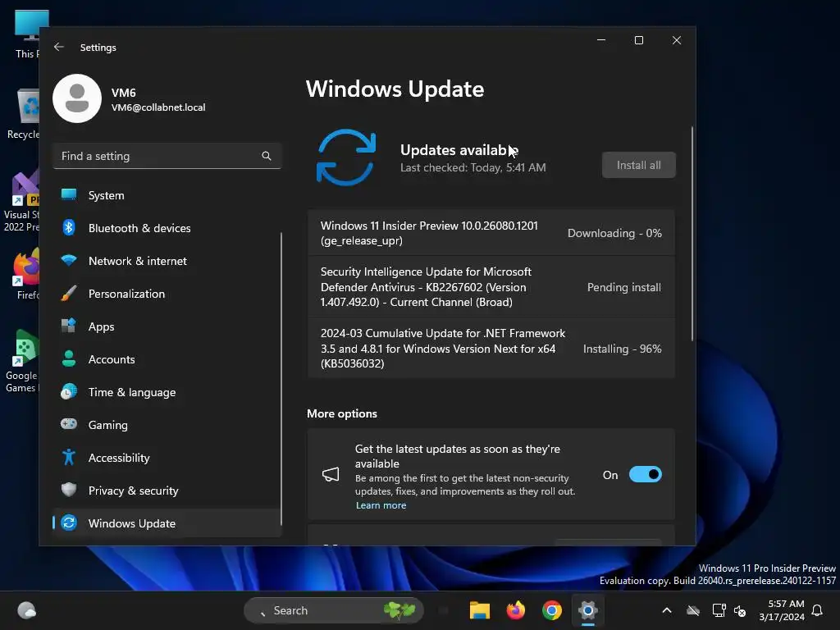
Task: Select the Firefox desktop shortcut
Action: [x=27, y=274]
